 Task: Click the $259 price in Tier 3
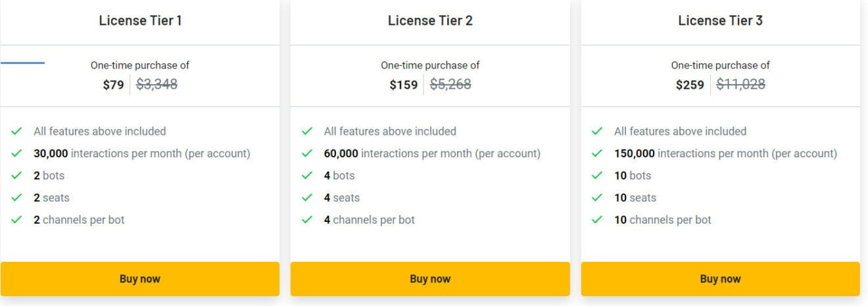(690, 85)
